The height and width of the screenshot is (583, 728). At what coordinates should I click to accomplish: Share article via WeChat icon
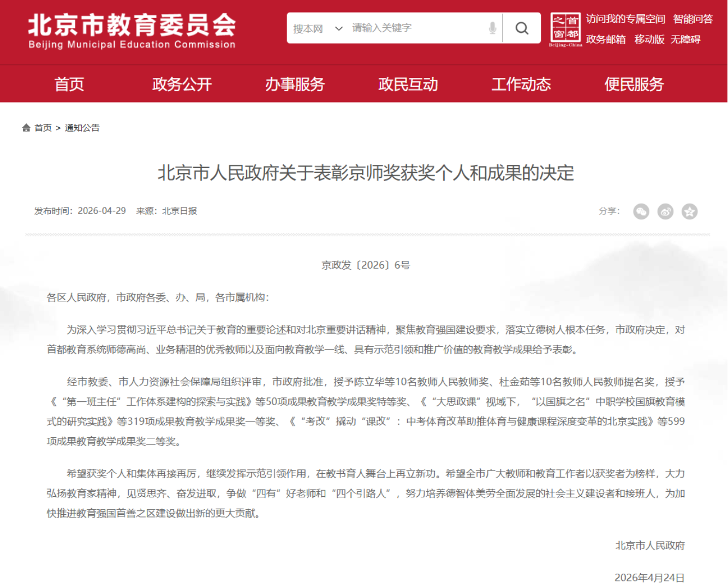pos(641,211)
